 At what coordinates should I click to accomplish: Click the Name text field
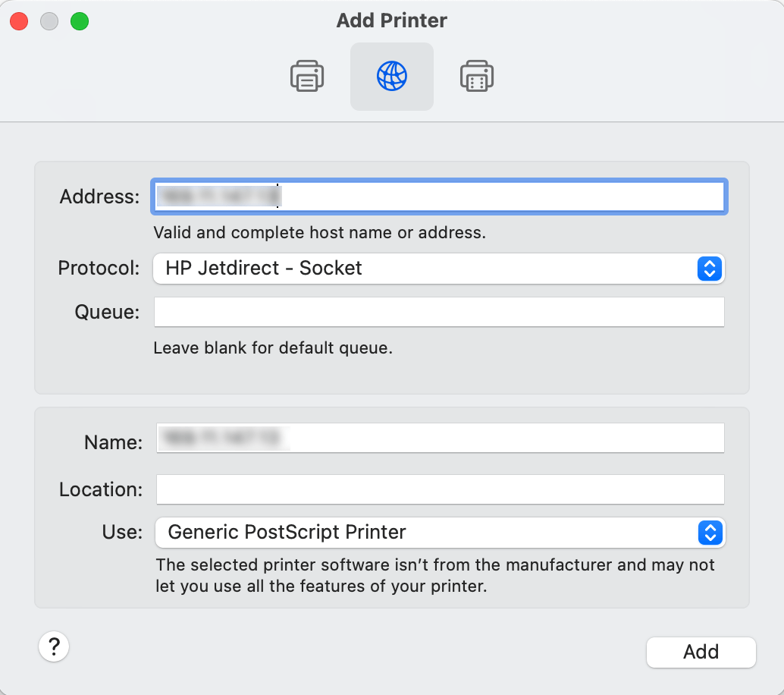(x=440, y=438)
